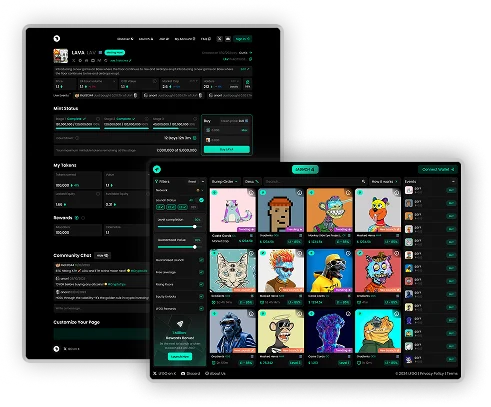Adjust the second filter slider below Mint completion

[x=195, y=247]
